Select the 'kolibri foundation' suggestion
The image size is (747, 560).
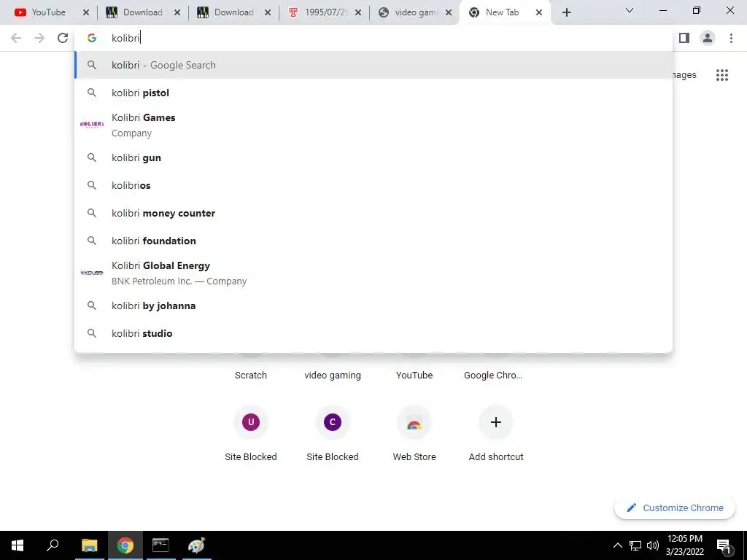pyautogui.click(x=373, y=241)
